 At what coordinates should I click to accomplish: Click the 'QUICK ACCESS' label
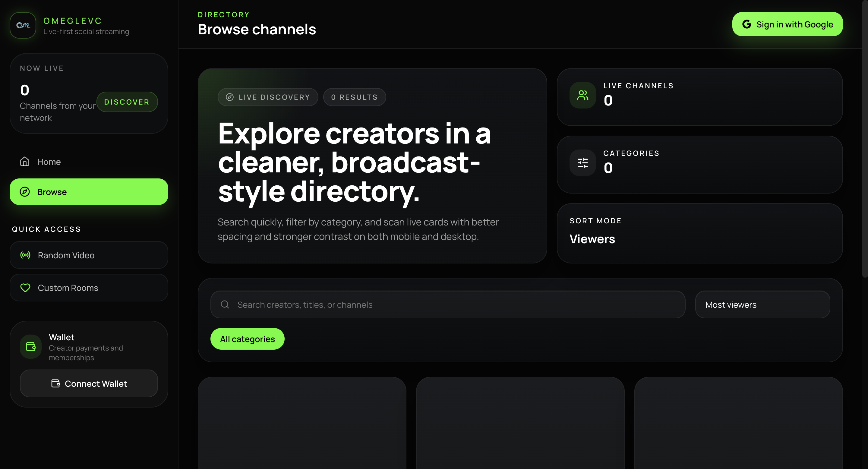(46, 229)
